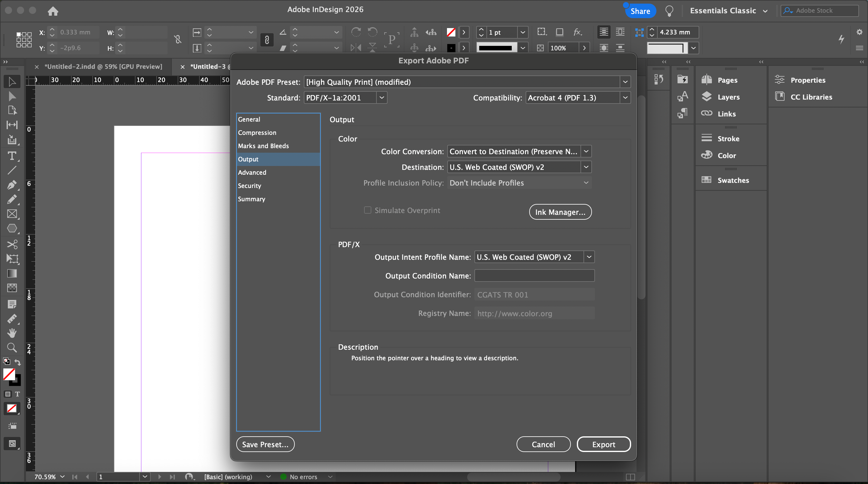
Task: Switch to the Untitled-2.indd document tab
Action: (x=103, y=66)
